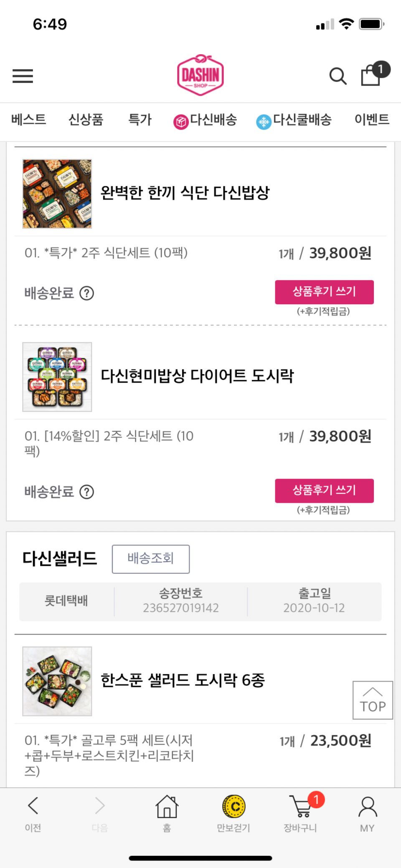
Task: Switch to the 베스트 tab
Action: click(28, 120)
